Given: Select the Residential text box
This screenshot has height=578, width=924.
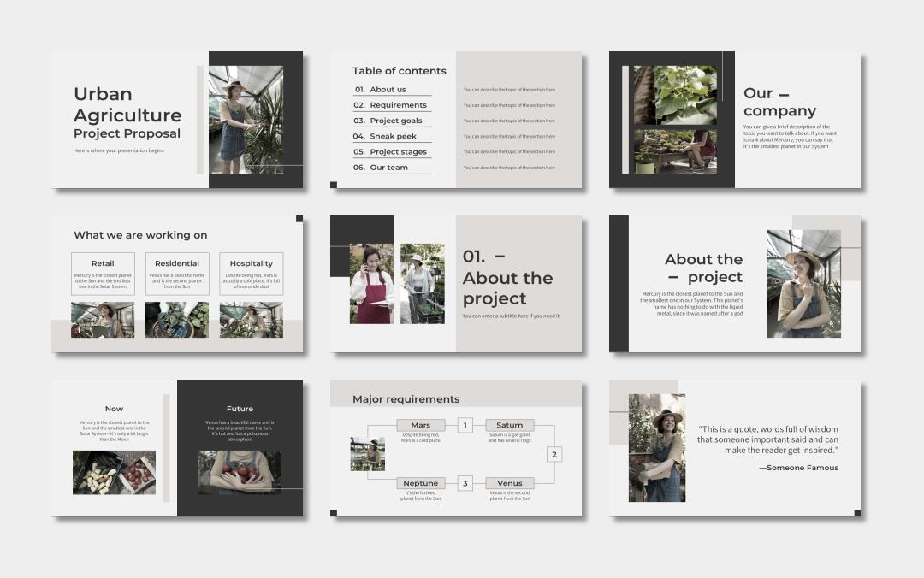Looking at the screenshot, I should [177, 274].
